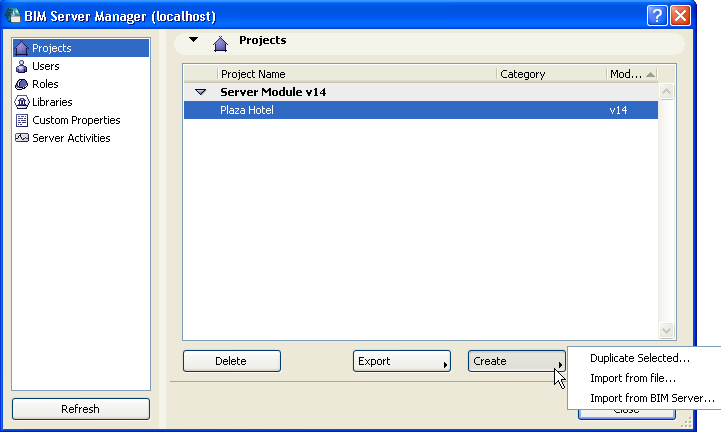Click the Server Module v14 group label
Viewport: 721px width, 432px height.
pos(273,92)
